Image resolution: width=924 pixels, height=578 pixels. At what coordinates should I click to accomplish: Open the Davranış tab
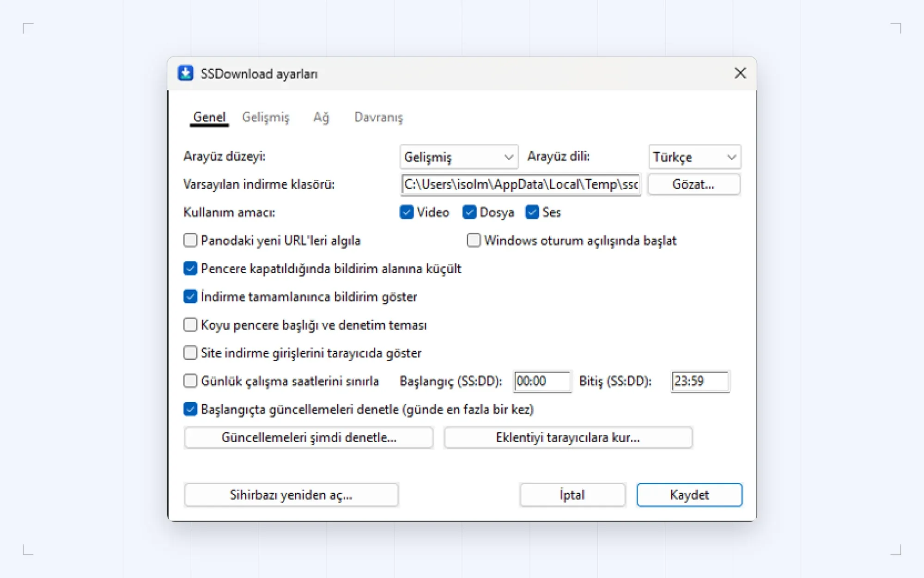coord(378,117)
